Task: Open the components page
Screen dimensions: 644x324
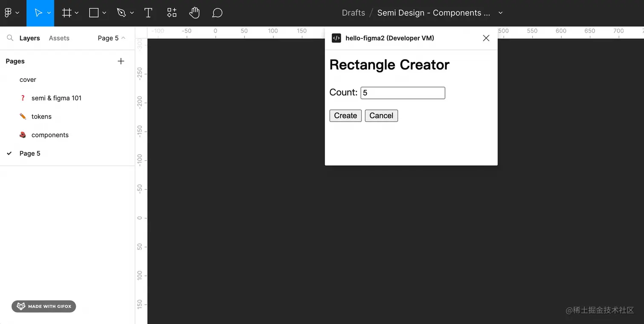Action: click(x=50, y=135)
